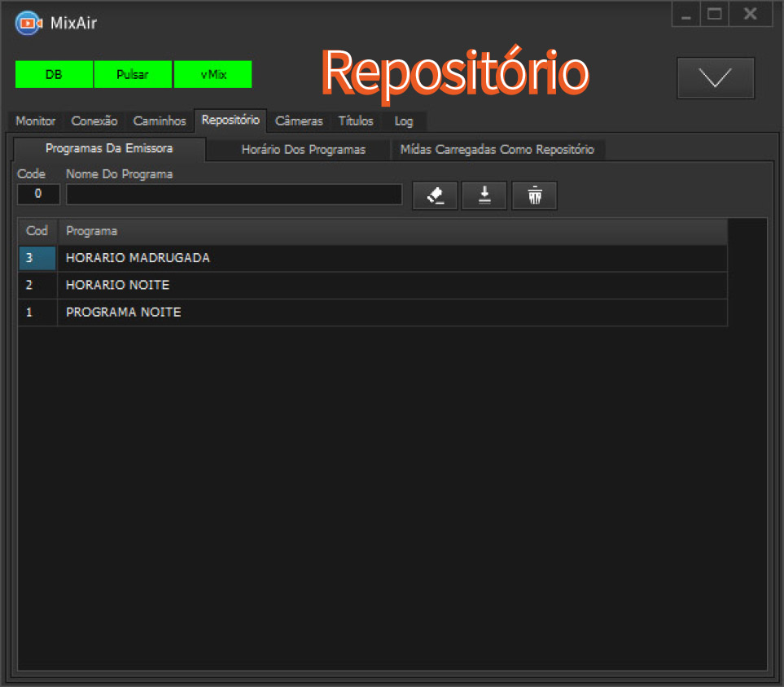The image size is (784, 687).
Task: Select the Horário Dos Programas sub-tab
Action: (303, 150)
